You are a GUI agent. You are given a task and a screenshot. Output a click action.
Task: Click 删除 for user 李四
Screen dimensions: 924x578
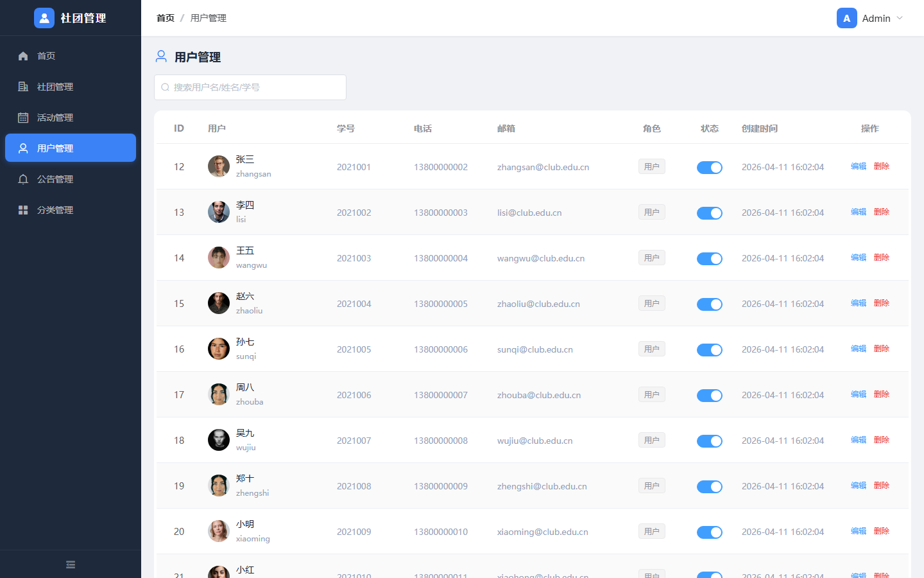pos(882,211)
